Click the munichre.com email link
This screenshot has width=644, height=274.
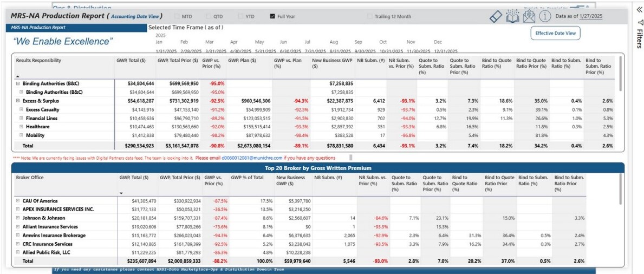click(x=252, y=158)
